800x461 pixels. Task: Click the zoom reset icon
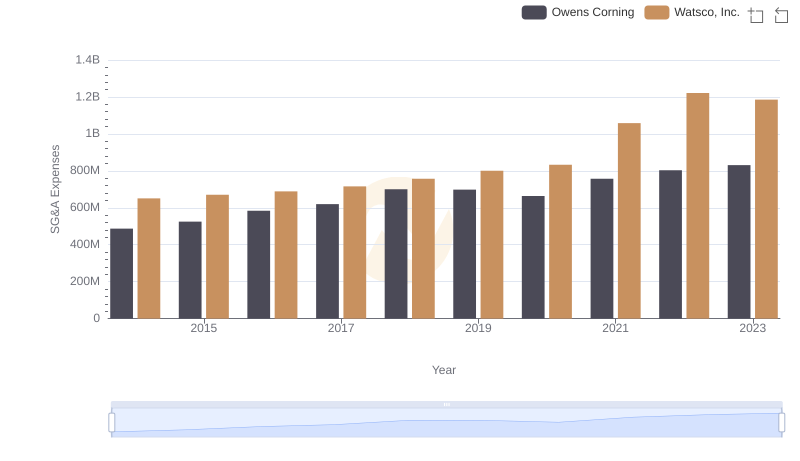781,15
